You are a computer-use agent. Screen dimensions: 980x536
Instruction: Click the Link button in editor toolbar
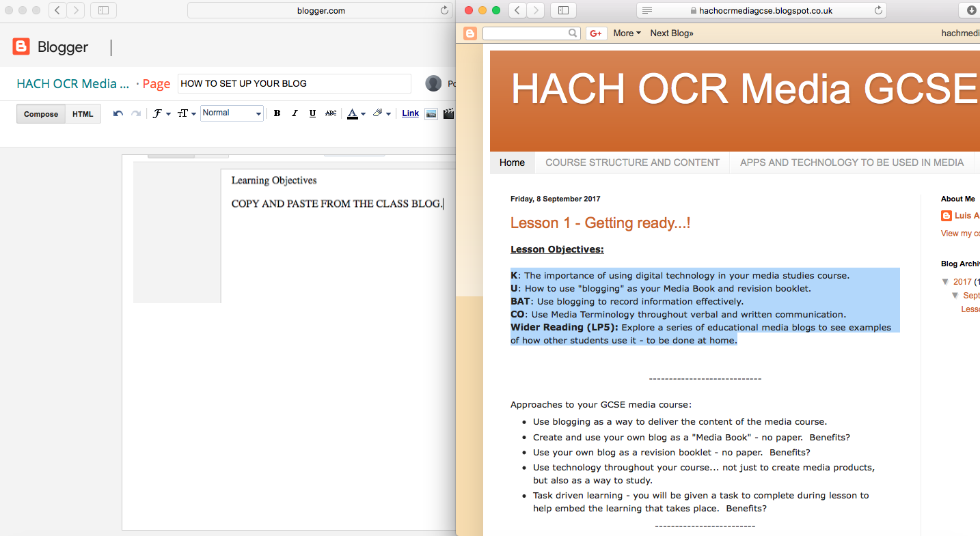[411, 113]
